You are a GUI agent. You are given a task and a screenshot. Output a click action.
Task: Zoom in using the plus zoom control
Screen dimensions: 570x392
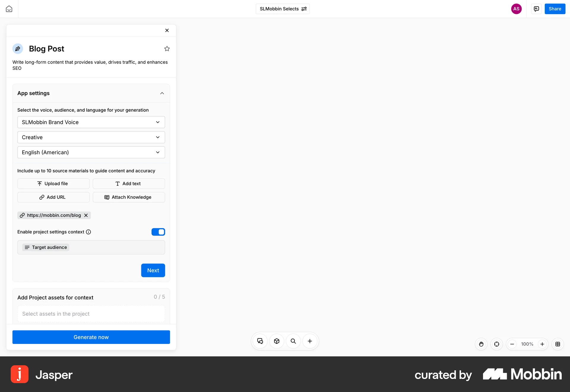[542, 344]
